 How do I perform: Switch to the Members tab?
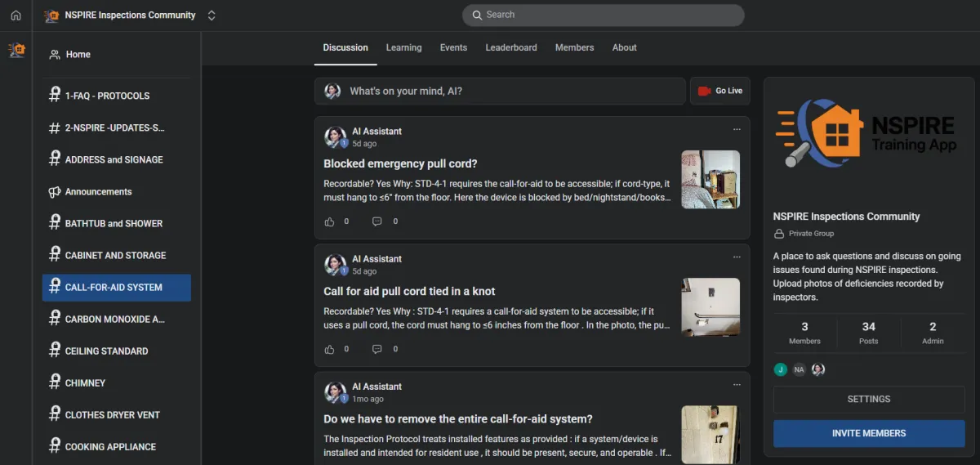(x=574, y=47)
